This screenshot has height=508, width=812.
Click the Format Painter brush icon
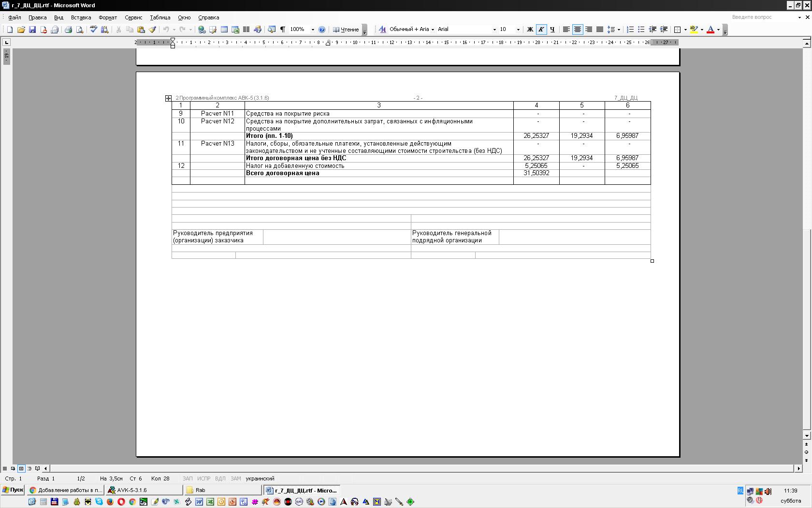click(x=152, y=30)
